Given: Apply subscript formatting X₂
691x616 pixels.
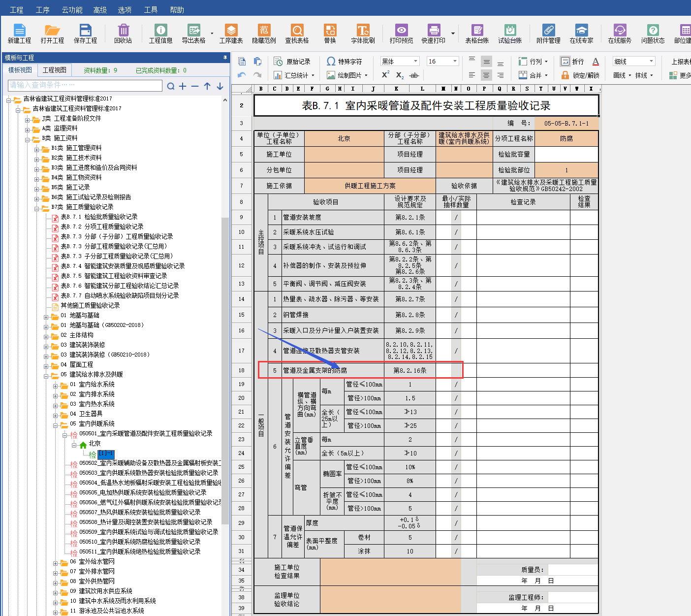Looking at the screenshot, I should coord(400,75).
